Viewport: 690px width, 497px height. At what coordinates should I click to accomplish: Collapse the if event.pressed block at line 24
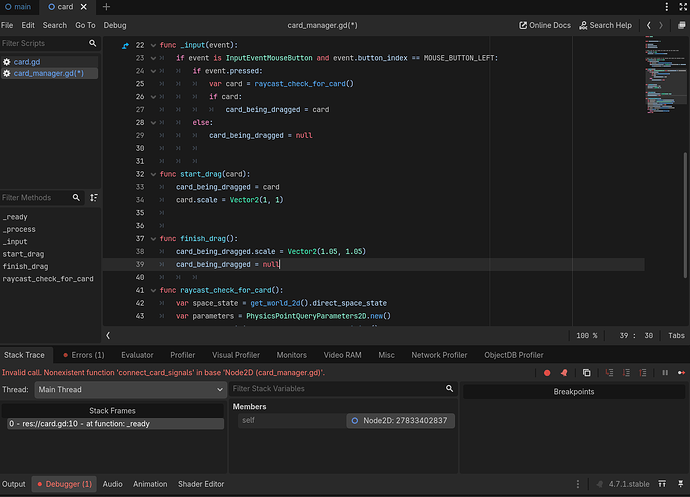153,71
